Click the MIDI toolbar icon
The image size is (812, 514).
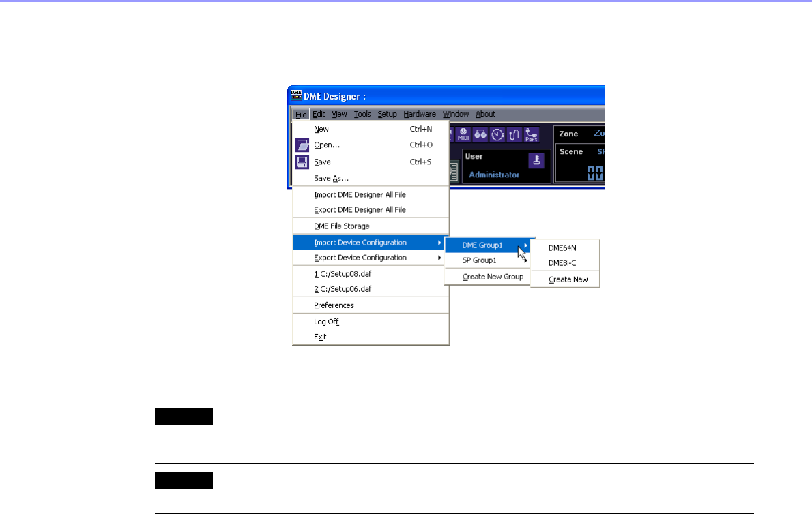coord(463,134)
